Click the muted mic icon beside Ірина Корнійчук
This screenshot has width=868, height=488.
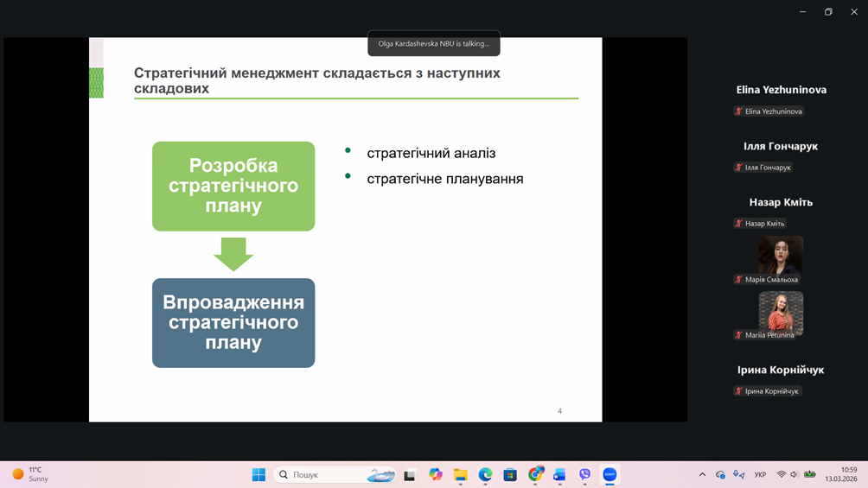click(x=738, y=391)
